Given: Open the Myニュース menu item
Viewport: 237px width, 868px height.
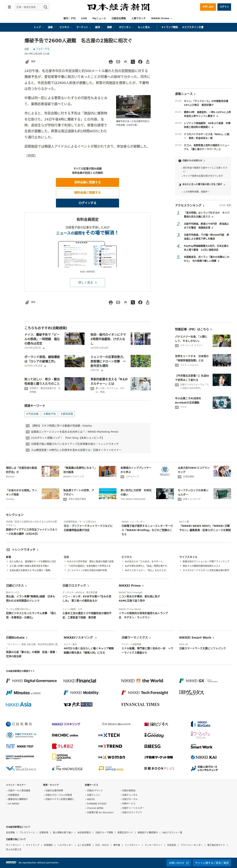Looking at the screenshot, I should [x=99, y=19].
